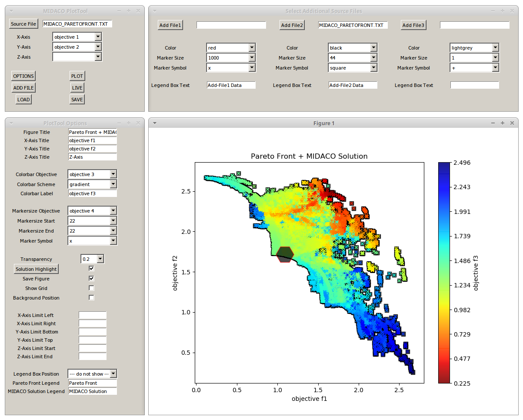Click the LOAD button
523x420 pixels.
pyautogui.click(x=23, y=100)
